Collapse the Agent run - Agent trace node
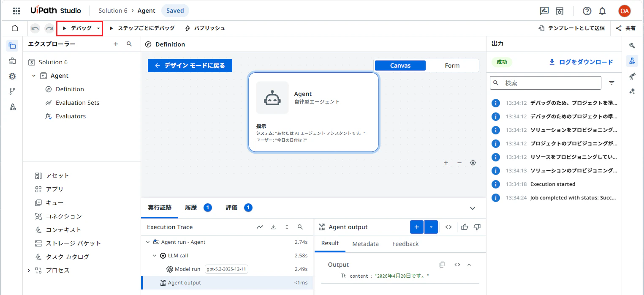This screenshot has width=644, height=295. coord(147,242)
